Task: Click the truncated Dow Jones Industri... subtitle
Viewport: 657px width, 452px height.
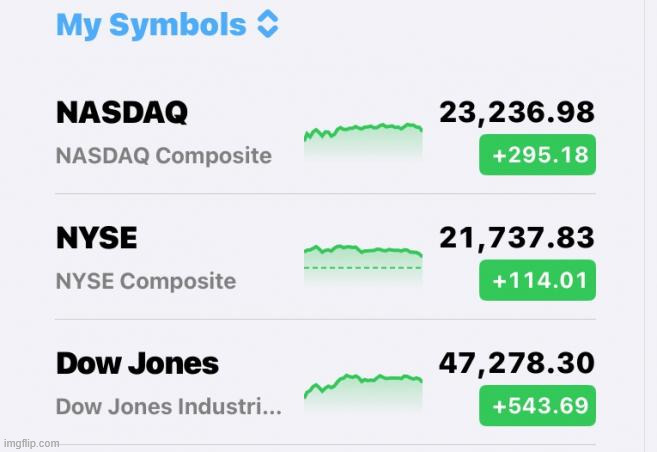Action: [x=168, y=407]
